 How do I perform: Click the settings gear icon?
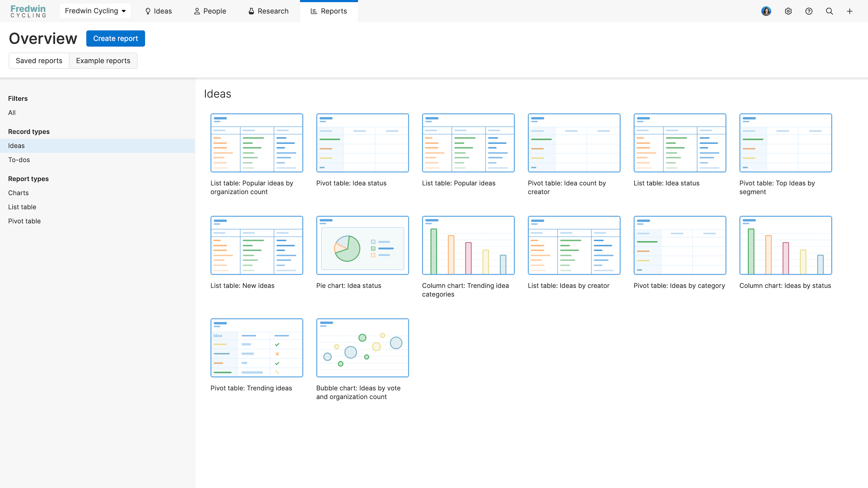click(x=788, y=11)
